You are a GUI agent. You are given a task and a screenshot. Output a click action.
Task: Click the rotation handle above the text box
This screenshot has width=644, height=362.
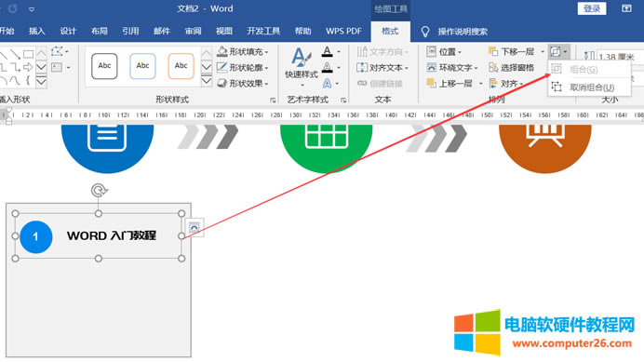(x=99, y=190)
